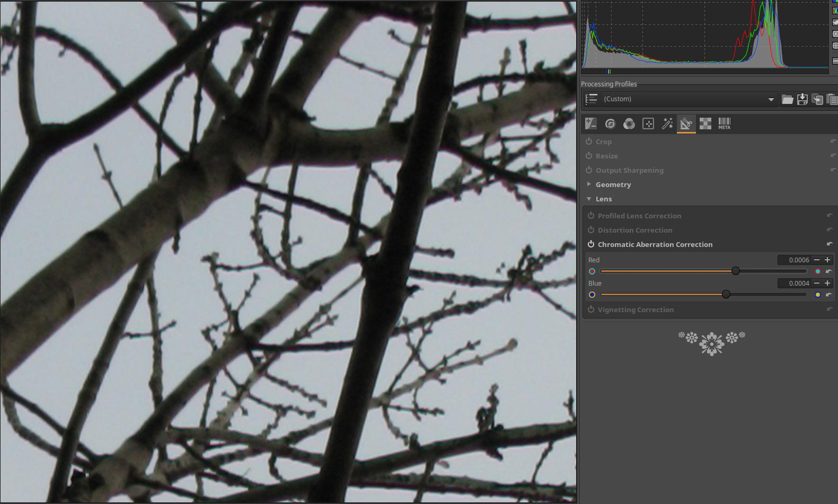Screen dimensions: 838x504
Task: Open the (Custom) processing profile dropdown
Action: (689, 99)
